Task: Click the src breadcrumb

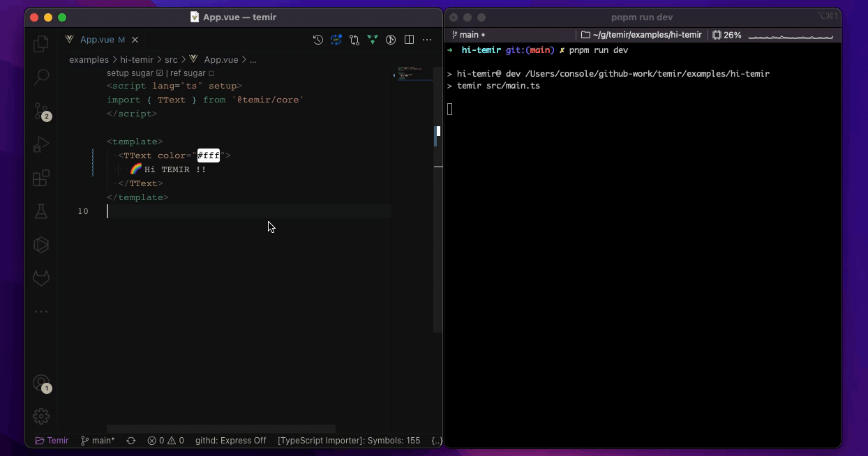Action: tap(171, 60)
